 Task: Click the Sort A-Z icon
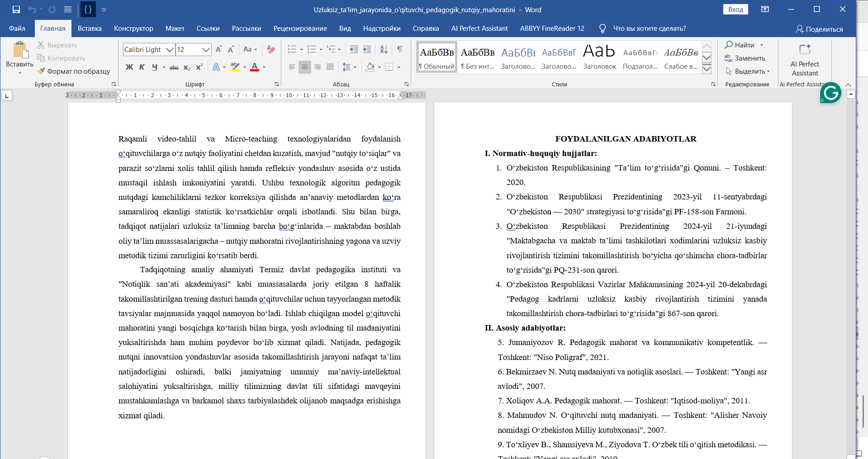[x=384, y=49]
